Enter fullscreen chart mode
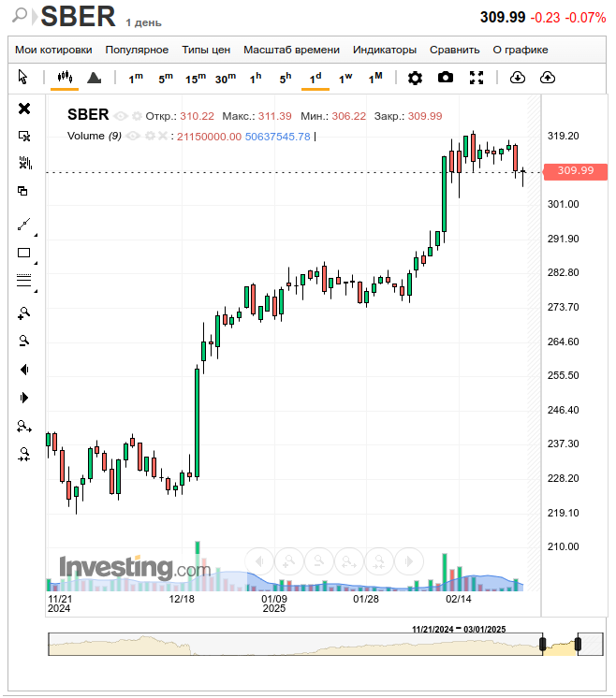This screenshot has height=698, width=616. click(477, 78)
